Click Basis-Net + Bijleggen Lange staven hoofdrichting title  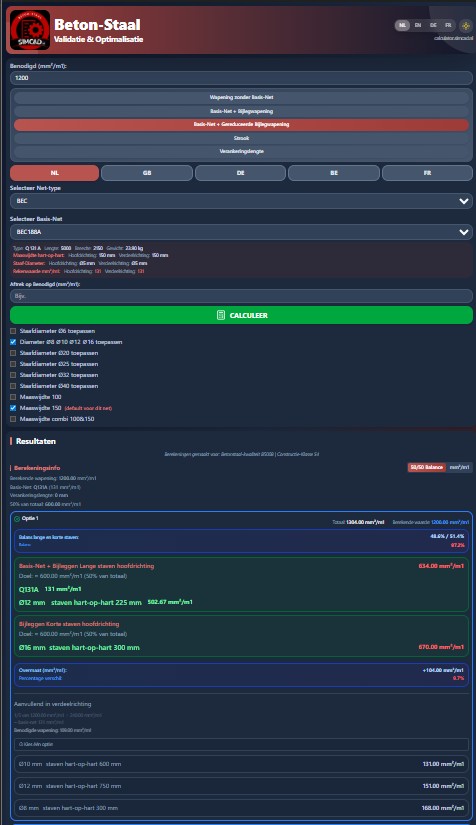[86, 566]
